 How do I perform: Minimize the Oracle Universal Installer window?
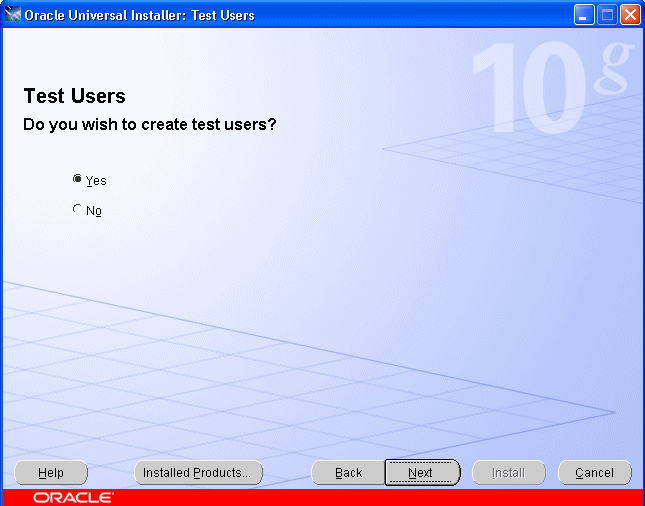tap(584, 15)
